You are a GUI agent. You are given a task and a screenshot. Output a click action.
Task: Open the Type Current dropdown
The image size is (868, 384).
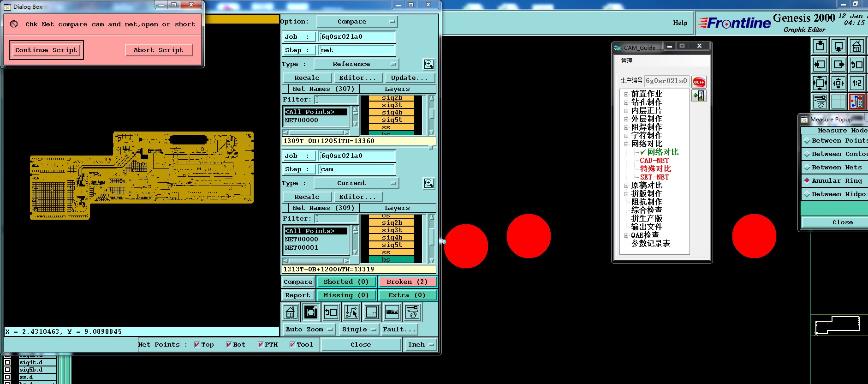[357, 183]
